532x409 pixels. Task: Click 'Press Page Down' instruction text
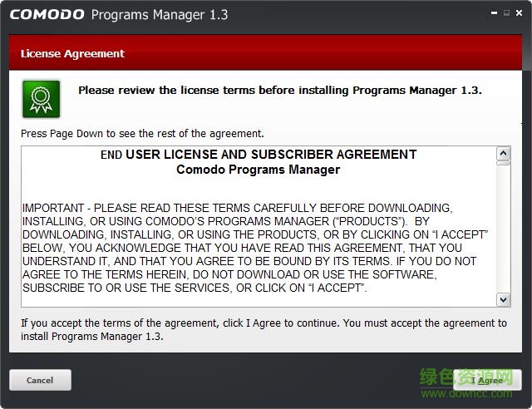pyautogui.click(x=142, y=134)
